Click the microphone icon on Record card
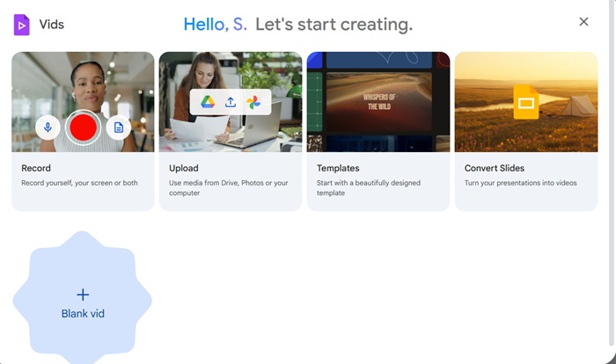The image size is (616, 364). 48,127
